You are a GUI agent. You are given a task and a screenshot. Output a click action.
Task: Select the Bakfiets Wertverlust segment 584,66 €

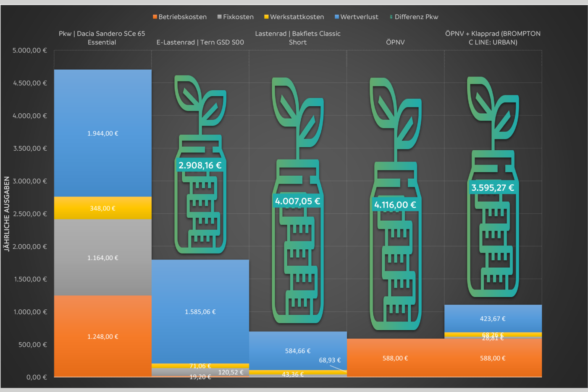298,351
